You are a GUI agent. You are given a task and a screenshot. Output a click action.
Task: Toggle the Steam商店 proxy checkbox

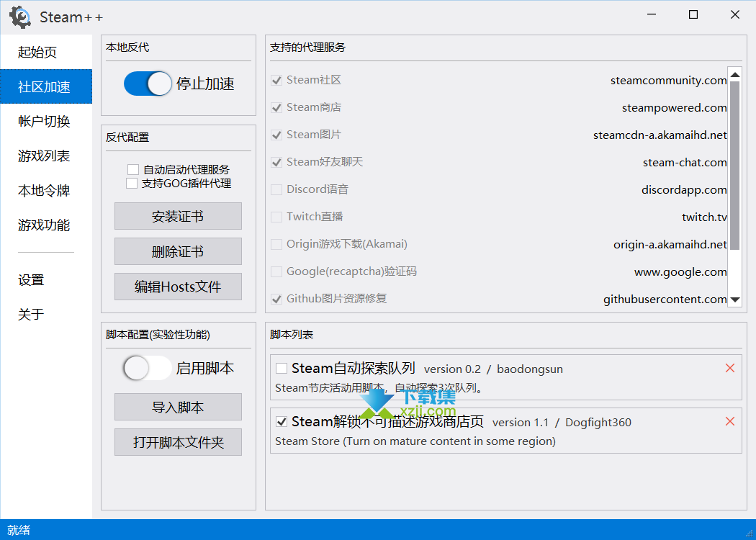tap(276, 107)
